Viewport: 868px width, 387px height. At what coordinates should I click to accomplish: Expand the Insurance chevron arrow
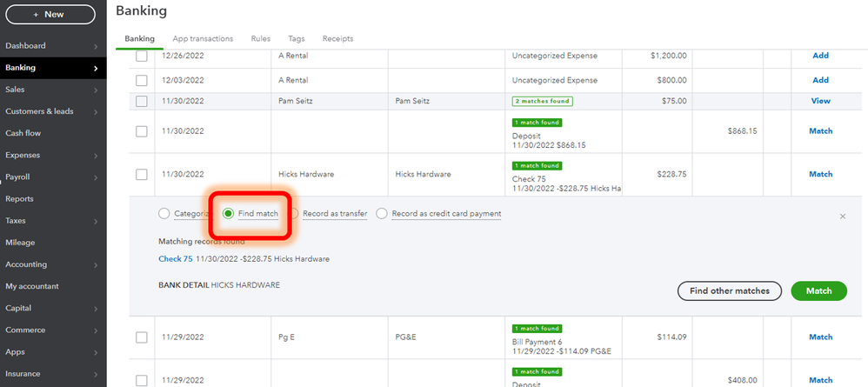pos(96,374)
